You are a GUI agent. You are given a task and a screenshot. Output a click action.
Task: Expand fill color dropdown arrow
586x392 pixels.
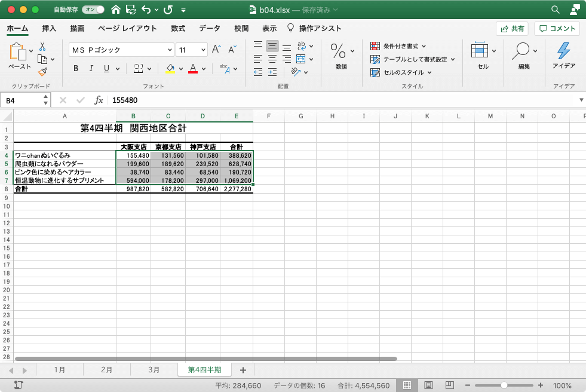pyautogui.click(x=181, y=69)
